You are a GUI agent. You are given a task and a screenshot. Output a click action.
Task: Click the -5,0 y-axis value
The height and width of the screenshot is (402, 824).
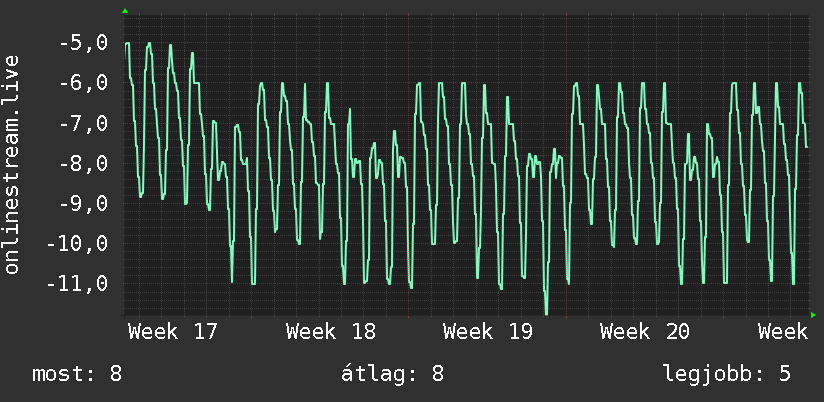83,43
